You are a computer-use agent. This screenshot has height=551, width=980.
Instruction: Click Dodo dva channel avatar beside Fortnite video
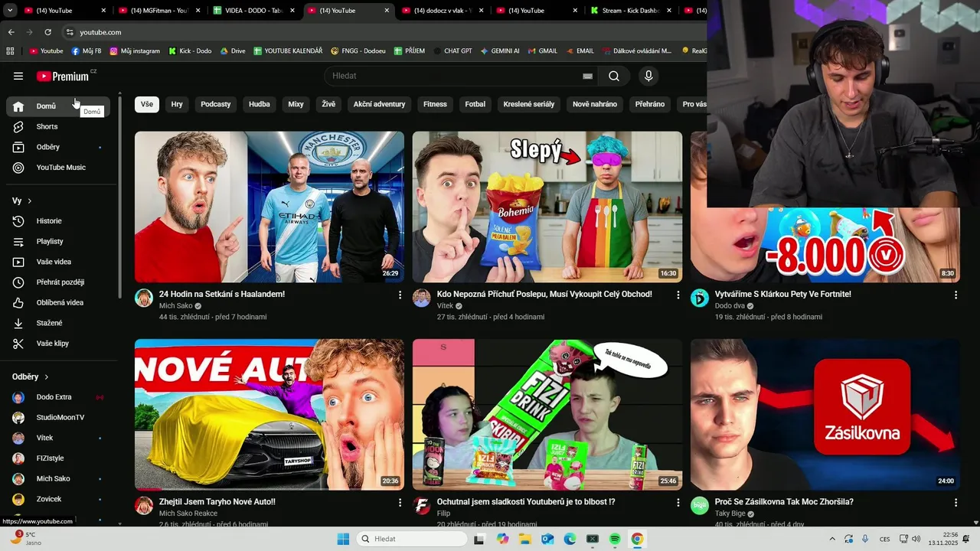point(700,298)
